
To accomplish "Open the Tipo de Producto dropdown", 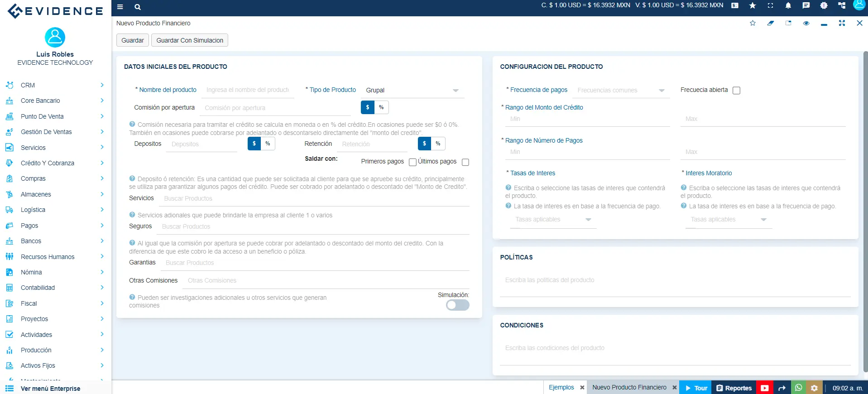I will pyautogui.click(x=412, y=91).
